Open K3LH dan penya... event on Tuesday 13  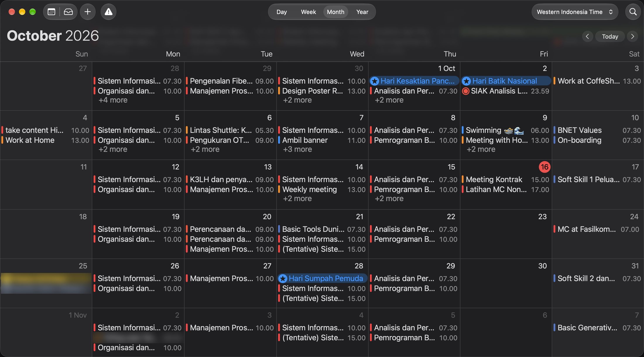pyautogui.click(x=230, y=179)
